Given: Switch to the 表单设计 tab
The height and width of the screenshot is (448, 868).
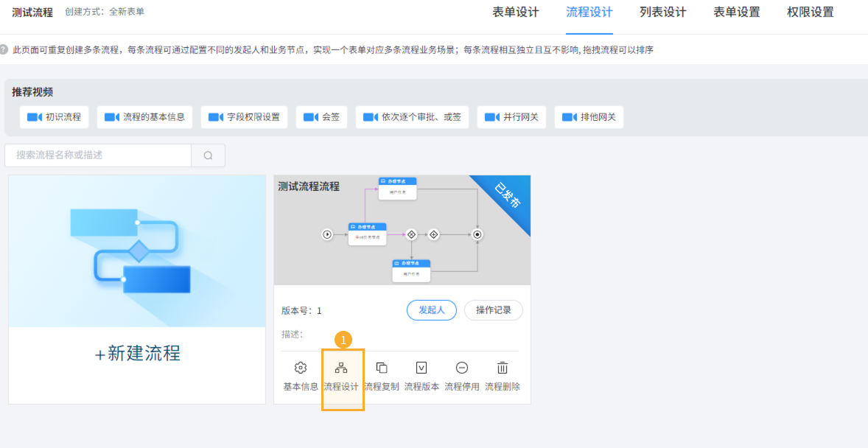Looking at the screenshot, I should click(x=516, y=13).
